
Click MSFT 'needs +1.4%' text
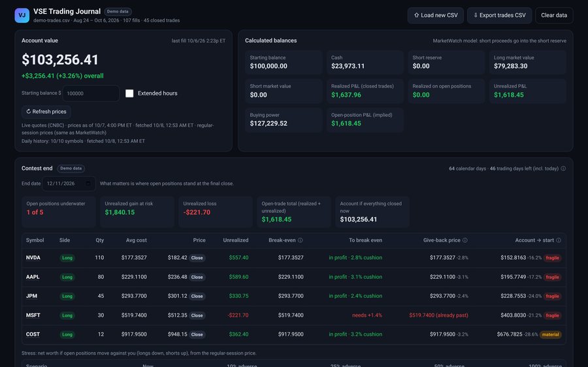[x=367, y=315]
